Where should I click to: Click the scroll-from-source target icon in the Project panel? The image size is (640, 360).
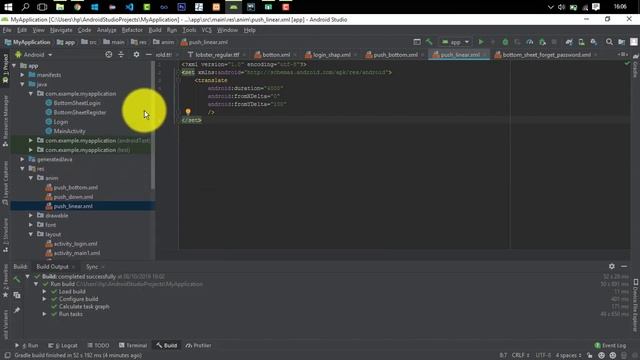click(x=109, y=54)
